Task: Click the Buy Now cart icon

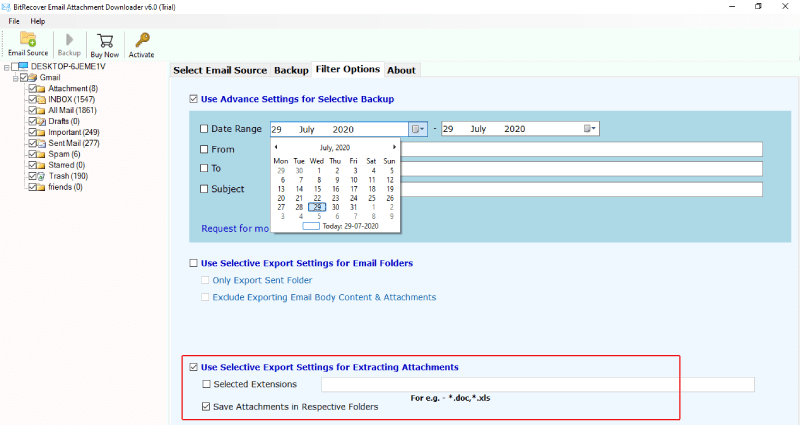Action: click(x=104, y=40)
